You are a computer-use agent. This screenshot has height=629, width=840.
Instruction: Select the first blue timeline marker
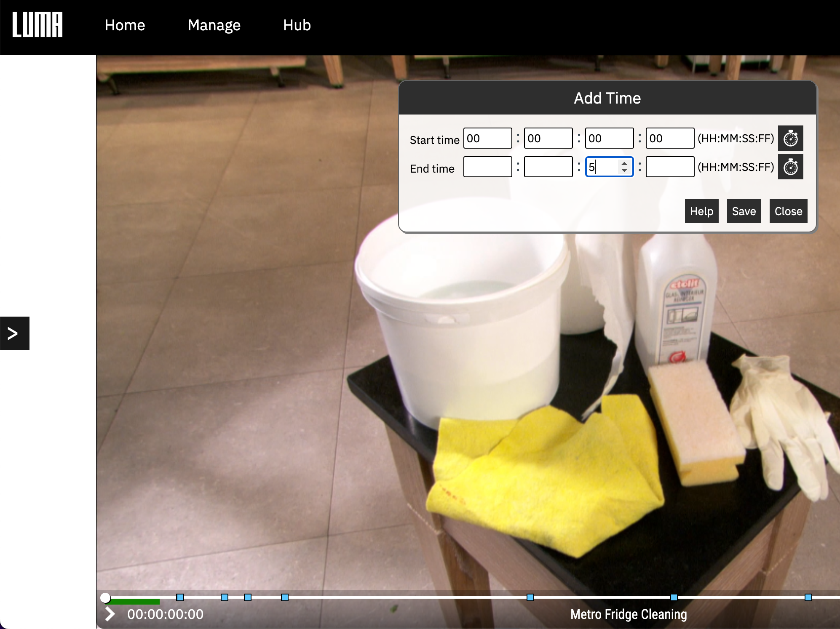click(x=180, y=597)
